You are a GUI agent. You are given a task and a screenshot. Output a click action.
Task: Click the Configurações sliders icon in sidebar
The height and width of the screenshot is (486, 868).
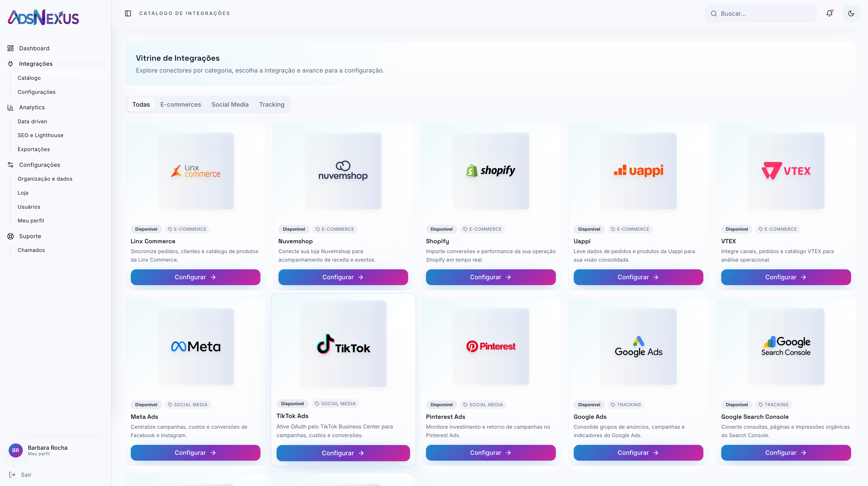[x=10, y=165]
